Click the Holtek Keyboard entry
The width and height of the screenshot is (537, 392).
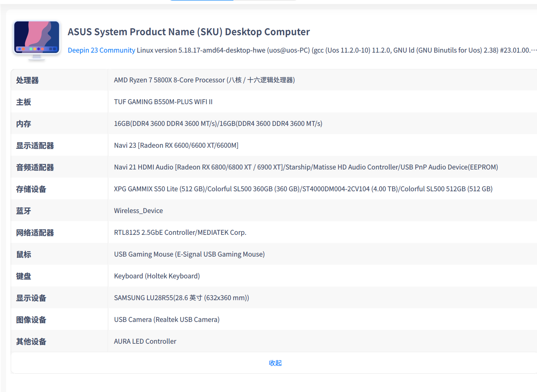click(x=157, y=276)
